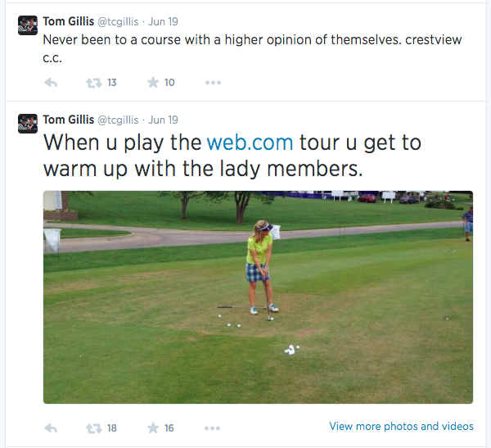
Task: Open Tom Gillis name on first tweet
Action: coord(68,20)
